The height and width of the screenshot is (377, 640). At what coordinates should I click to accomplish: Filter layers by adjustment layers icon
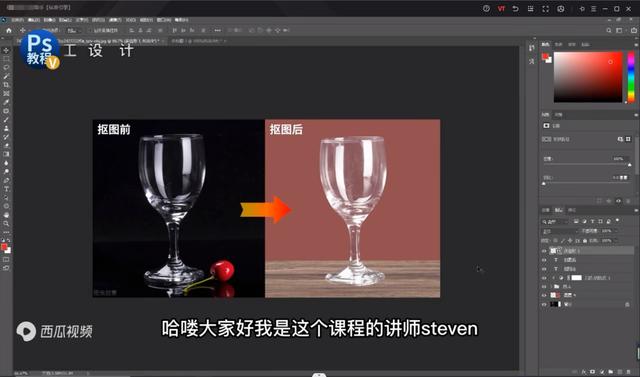pyautogui.click(x=584, y=222)
